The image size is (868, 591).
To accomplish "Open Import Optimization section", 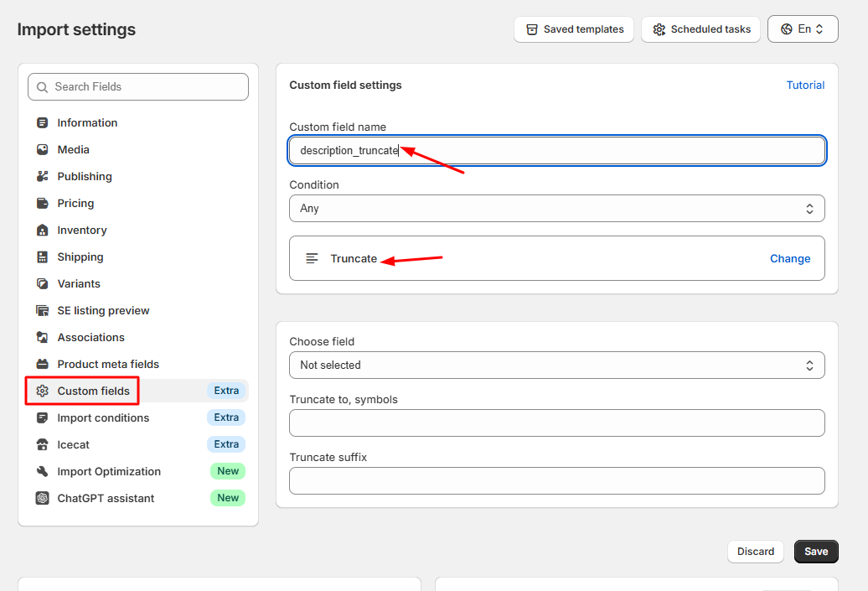I will tap(109, 471).
